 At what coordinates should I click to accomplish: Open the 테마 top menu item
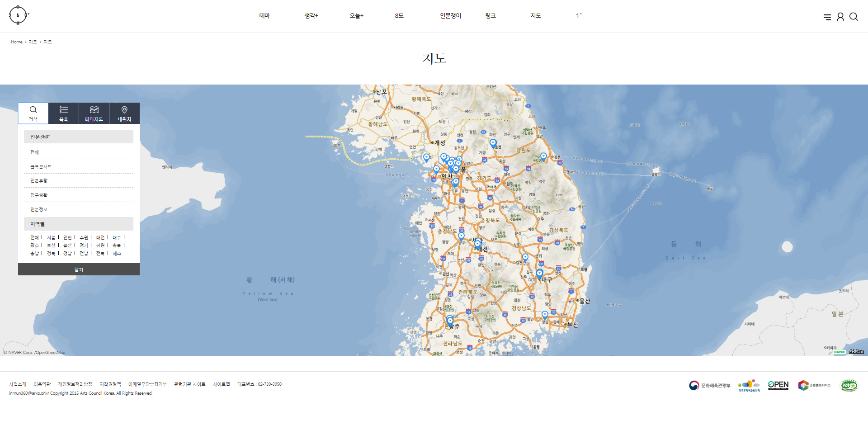264,16
